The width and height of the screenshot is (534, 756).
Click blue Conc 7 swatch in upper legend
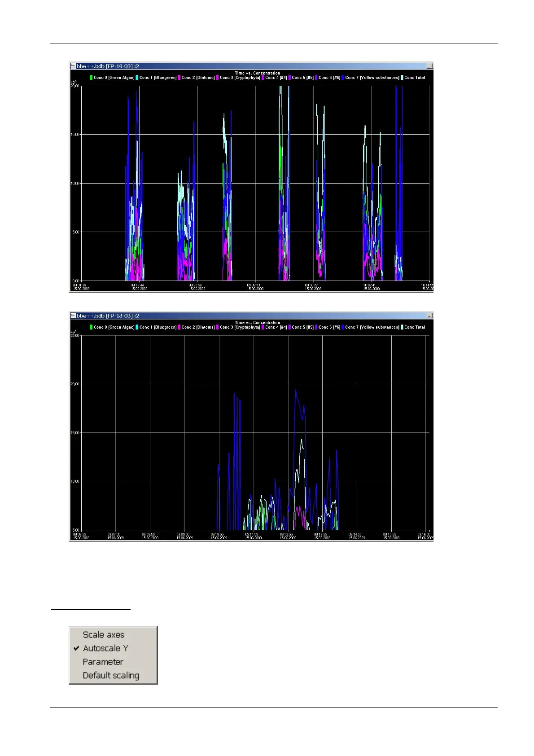point(343,78)
